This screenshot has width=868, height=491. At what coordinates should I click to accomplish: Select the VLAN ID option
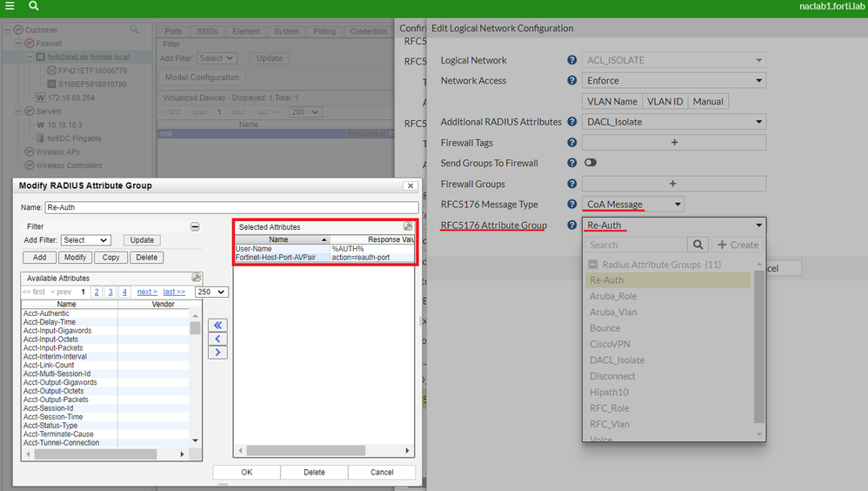[664, 102]
